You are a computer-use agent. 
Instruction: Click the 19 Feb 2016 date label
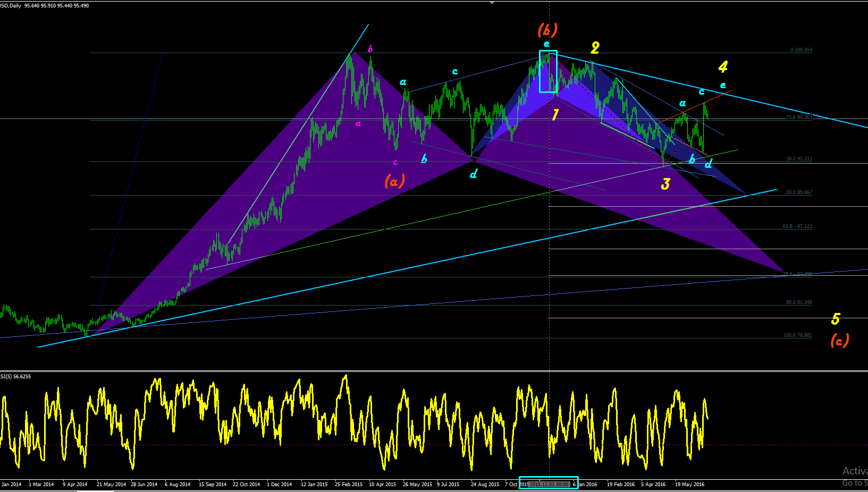pos(621,484)
